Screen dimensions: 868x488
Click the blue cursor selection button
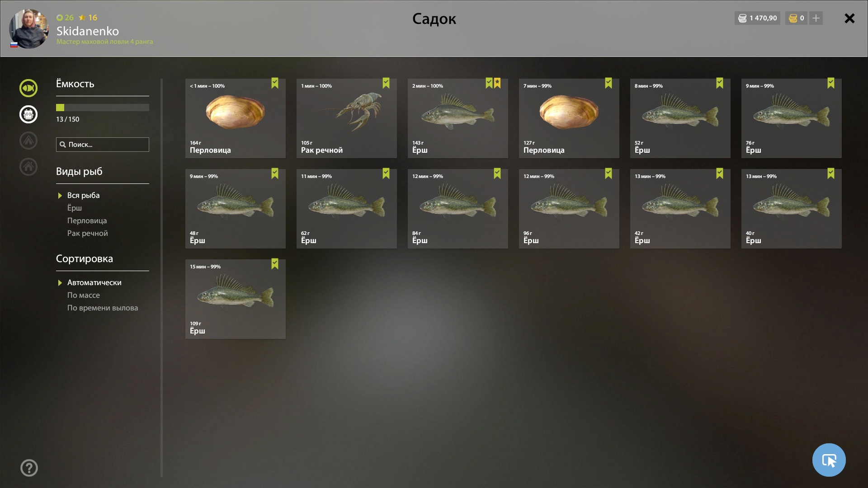click(829, 460)
